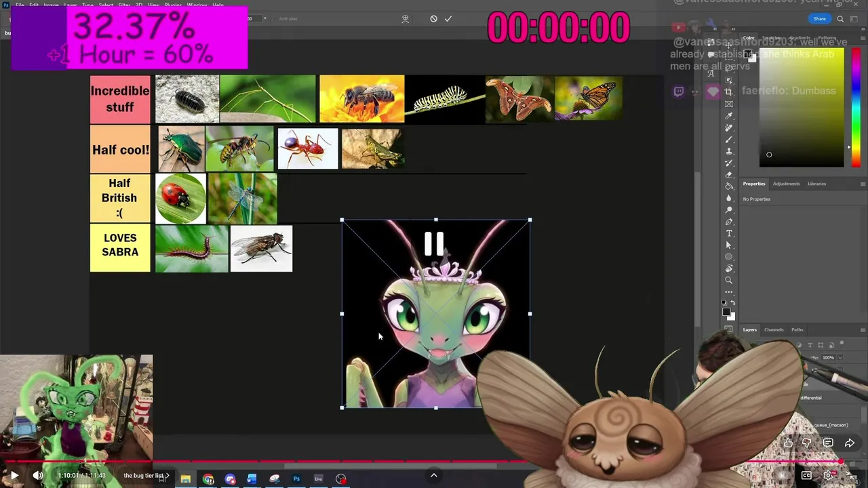Open video player settings gear
This screenshot has height=488, width=868.
pos(827,476)
